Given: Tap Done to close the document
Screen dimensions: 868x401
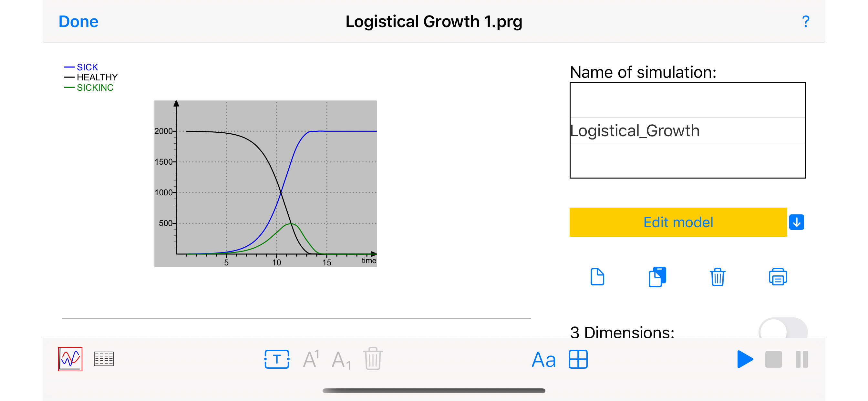Looking at the screenshot, I should 78,22.
